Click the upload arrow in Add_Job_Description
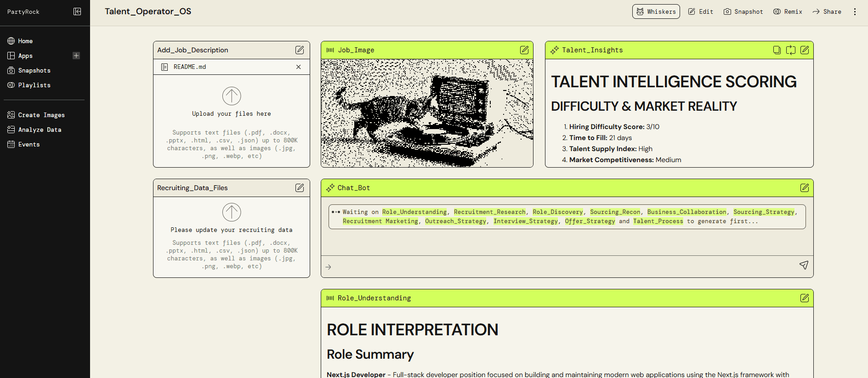Image resolution: width=868 pixels, height=378 pixels. pyautogui.click(x=232, y=96)
